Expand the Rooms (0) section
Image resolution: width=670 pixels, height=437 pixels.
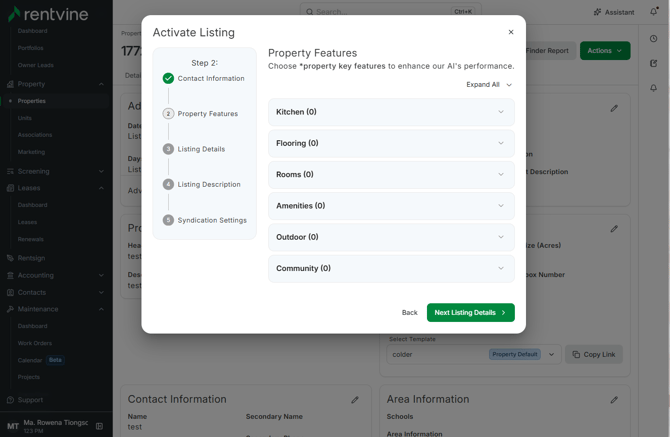click(391, 174)
